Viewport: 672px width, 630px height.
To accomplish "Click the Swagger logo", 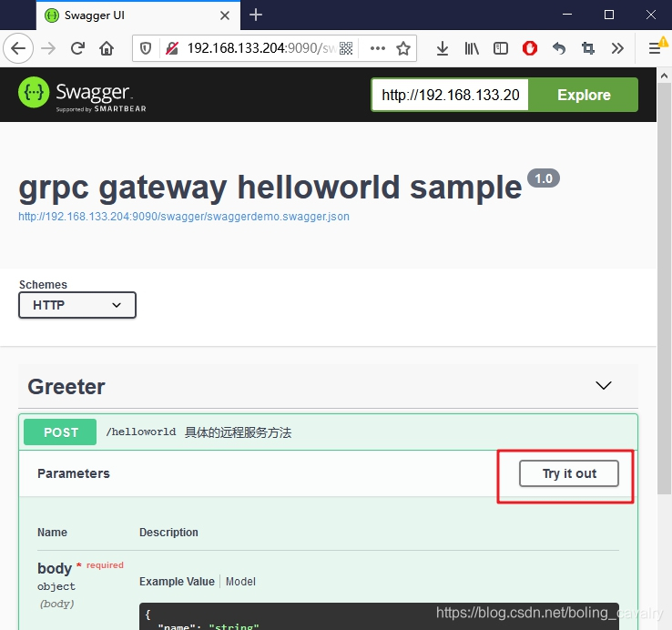I will 82,95.
